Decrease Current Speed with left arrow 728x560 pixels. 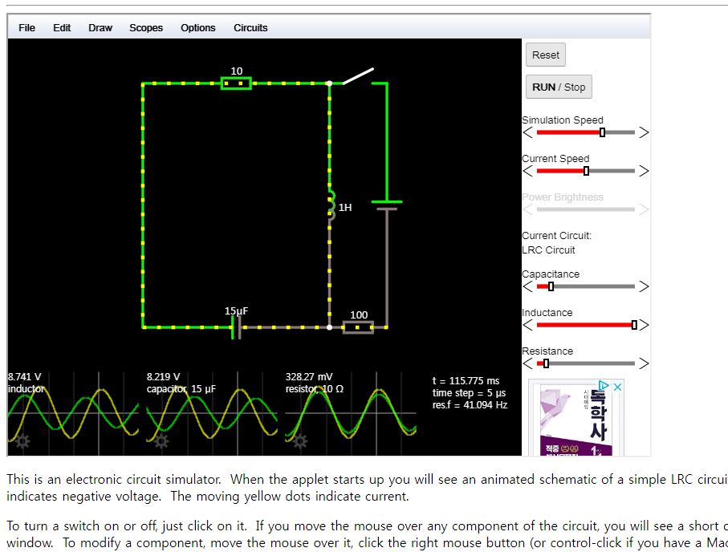pos(528,171)
